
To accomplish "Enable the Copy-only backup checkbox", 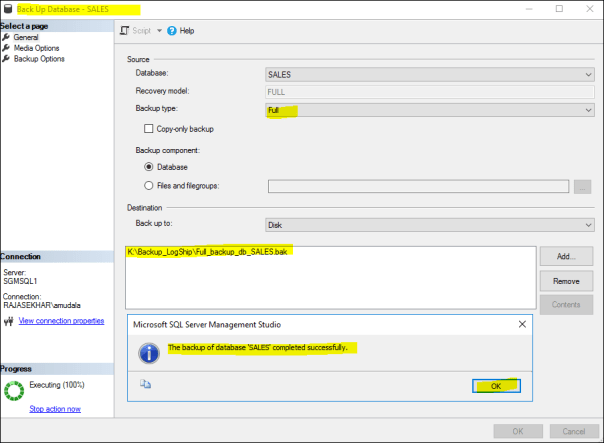I will [149, 129].
